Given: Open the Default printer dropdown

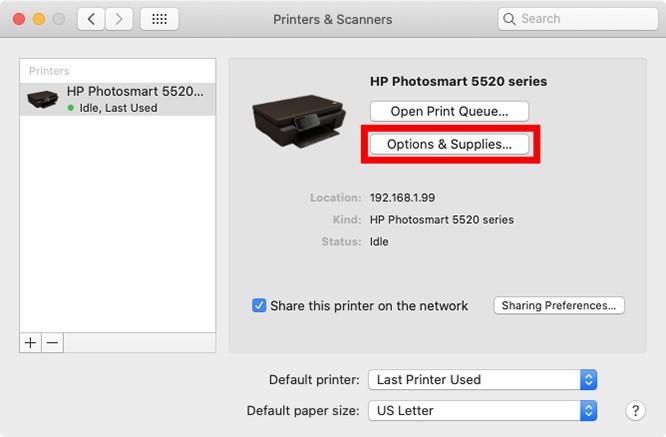Looking at the screenshot, I should click(483, 380).
